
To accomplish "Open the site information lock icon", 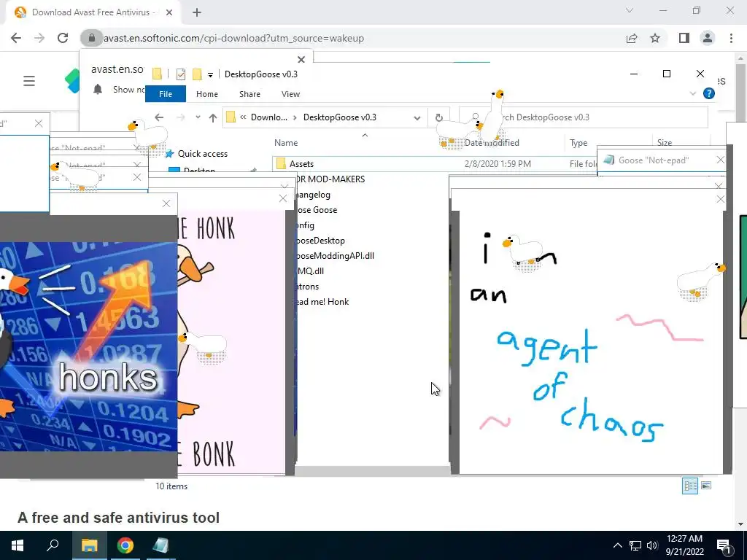I will click(x=91, y=38).
